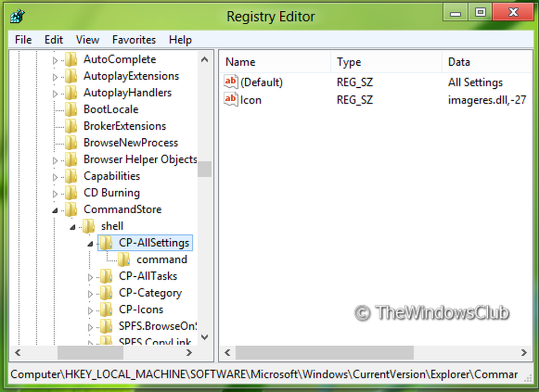Click the Browser Helper Objects folder icon
539x392 pixels.
click(x=71, y=159)
